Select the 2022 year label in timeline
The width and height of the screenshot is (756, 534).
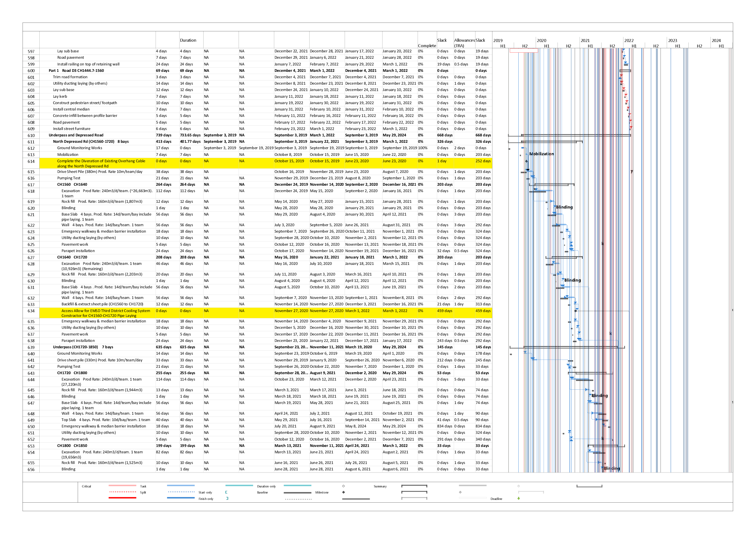pos(629,41)
